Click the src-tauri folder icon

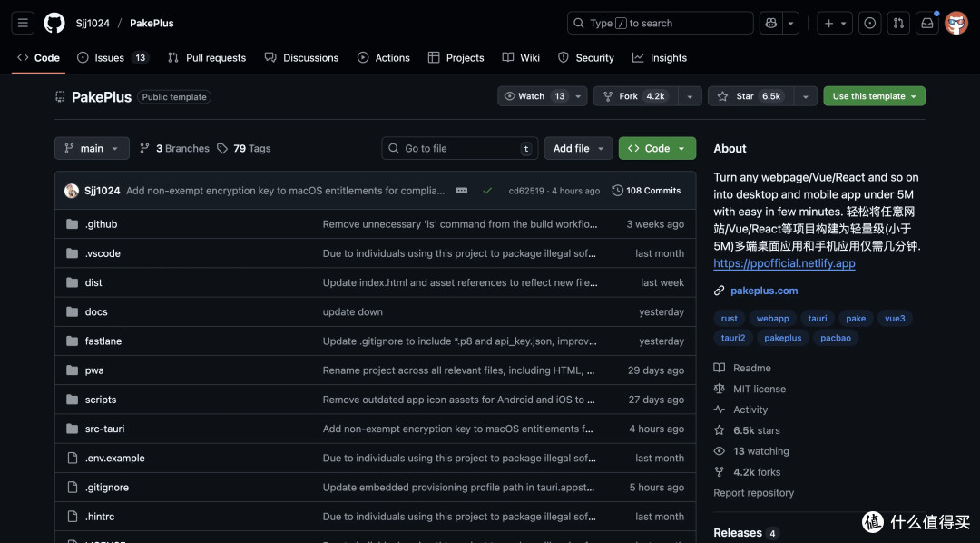point(72,429)
